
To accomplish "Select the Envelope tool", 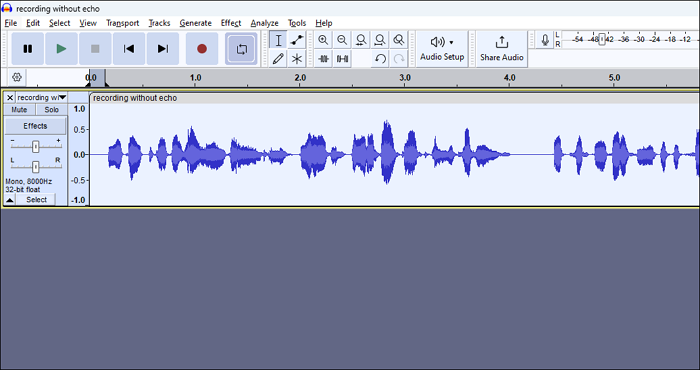I will coord(297,40).
